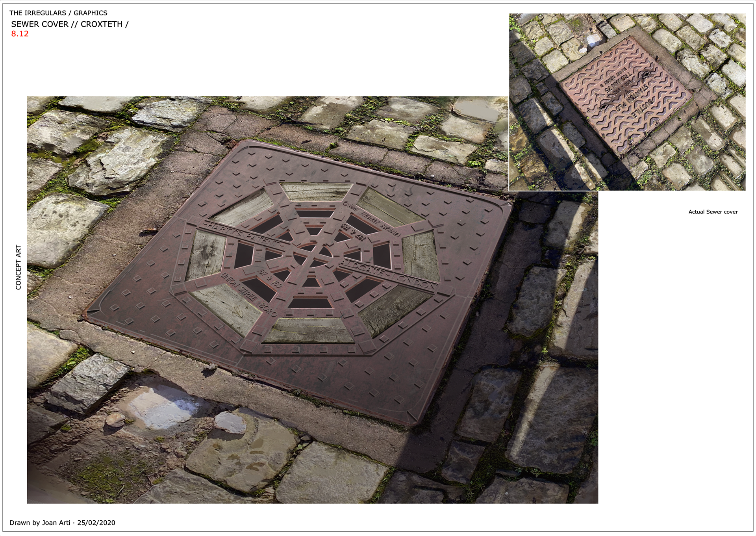756x536 pixels.
Task: Click the large sewer cover concept artwork
Action: click(312, 300)
